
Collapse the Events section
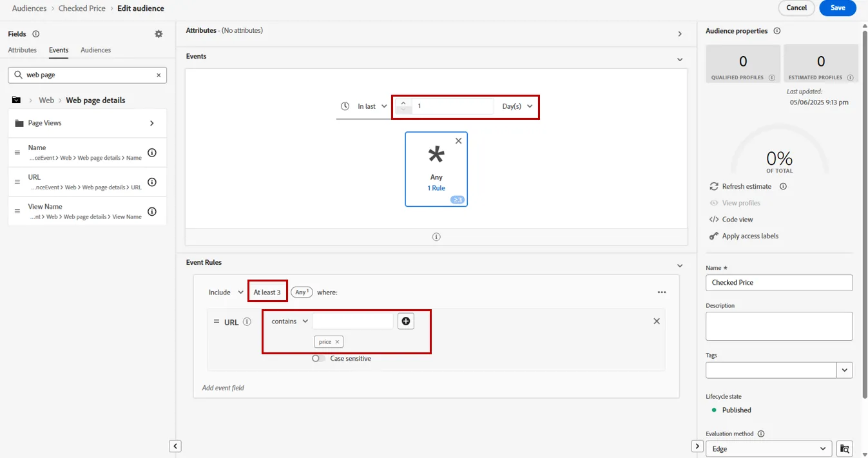680,60
